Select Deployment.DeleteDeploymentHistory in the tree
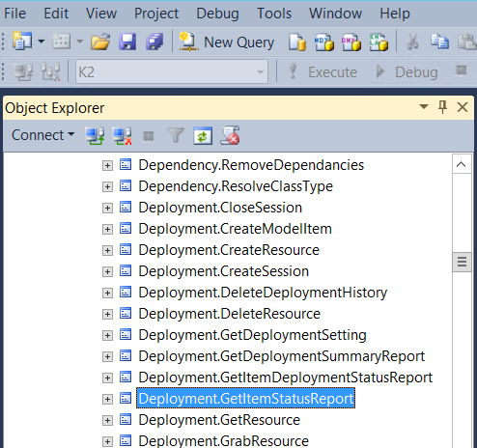Viewport: 477px width, 448px height. 263,293
